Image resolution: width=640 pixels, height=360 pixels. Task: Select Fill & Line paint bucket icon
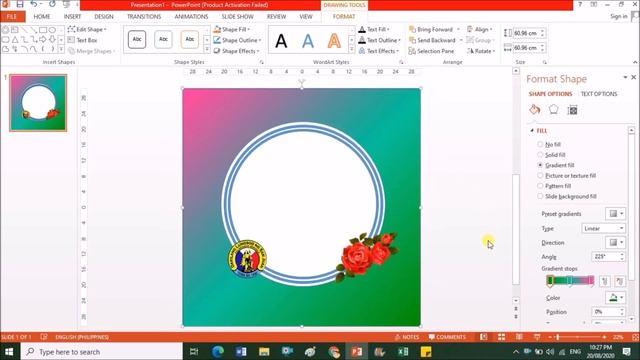535,109
